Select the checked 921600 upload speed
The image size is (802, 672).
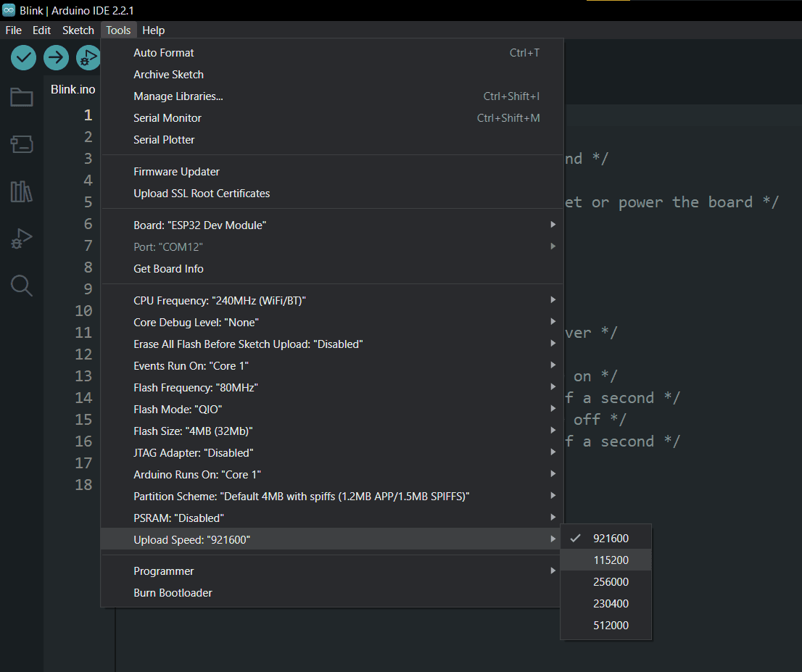click(606, 539)
